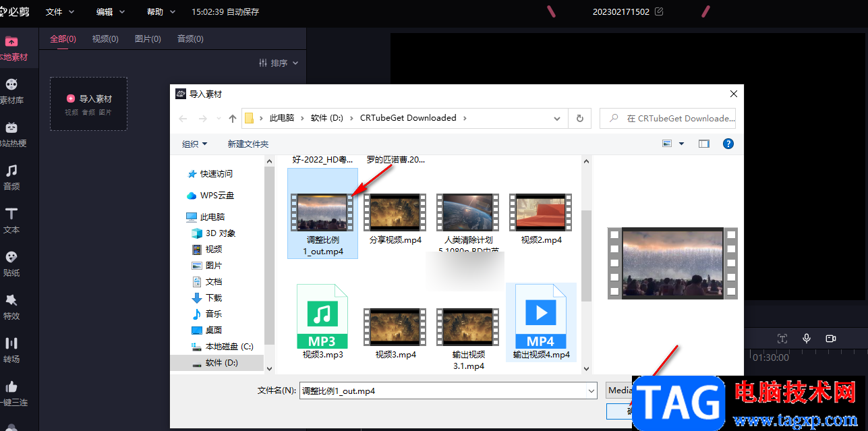Select the file 调整比例1_out.mp4
The image size is (868, 431).
[323, 213]
